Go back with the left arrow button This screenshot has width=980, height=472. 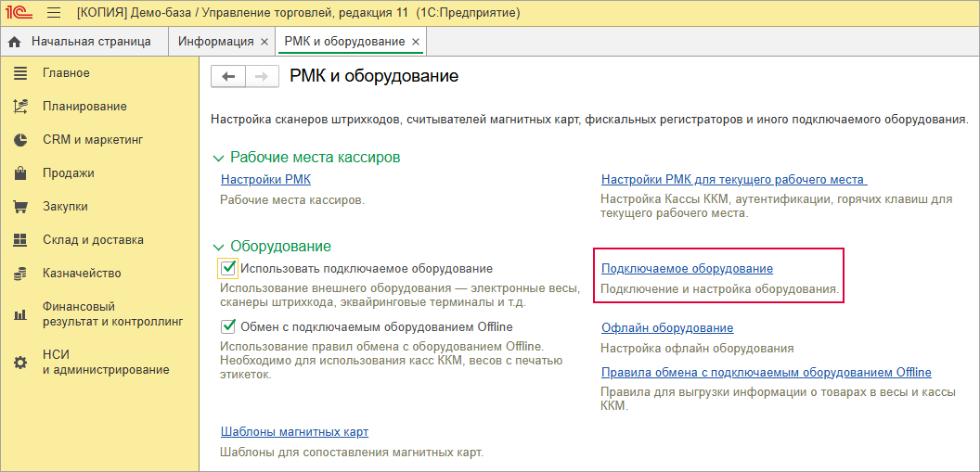pos(228,76)
